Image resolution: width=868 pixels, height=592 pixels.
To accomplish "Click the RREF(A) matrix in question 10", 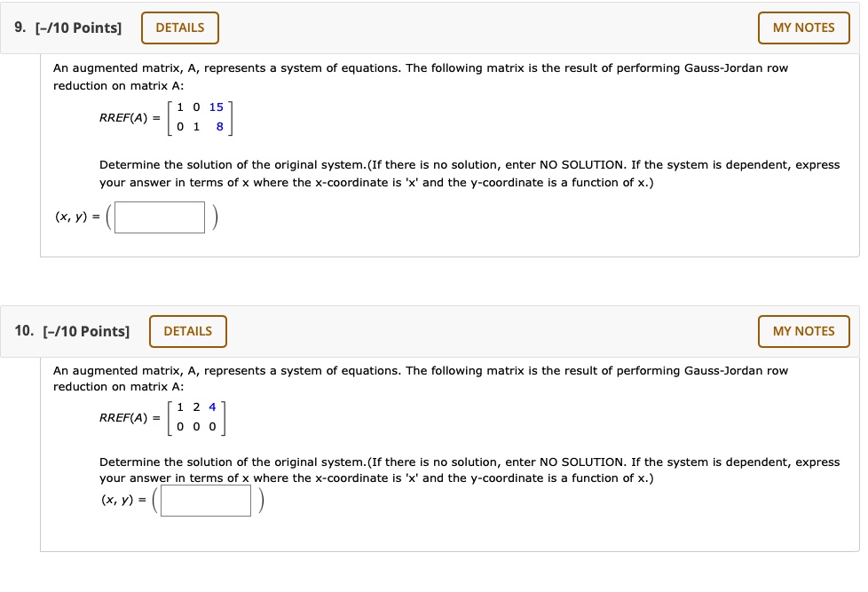I will (196, 417).
